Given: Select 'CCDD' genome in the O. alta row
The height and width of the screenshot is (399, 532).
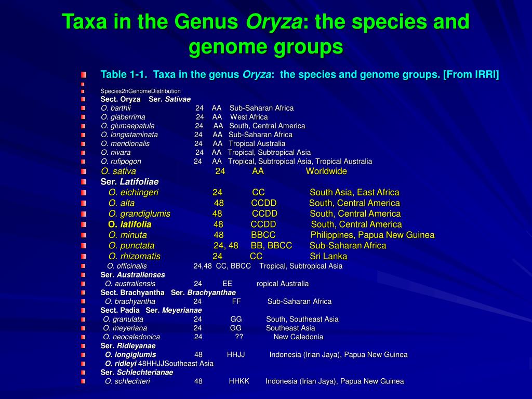Looking at the screenshot, I should click(263, 203).
